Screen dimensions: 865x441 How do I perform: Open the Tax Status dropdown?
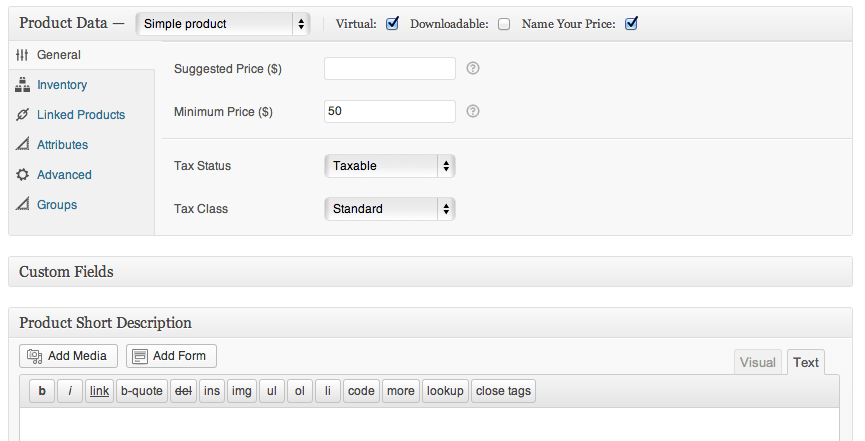pyautogui.click(x=390, y=166)
